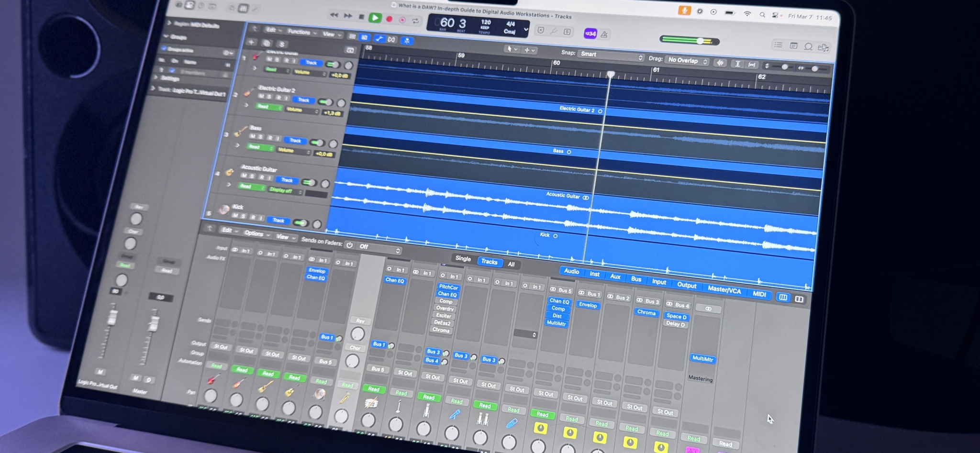
Task: Toggle the Kick track on/off switch
Action: pyautogui.click(x=301, y=222)
